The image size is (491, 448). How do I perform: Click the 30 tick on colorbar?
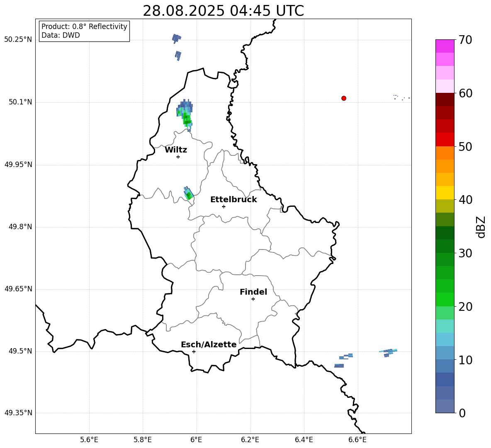(x=465, y=253)
